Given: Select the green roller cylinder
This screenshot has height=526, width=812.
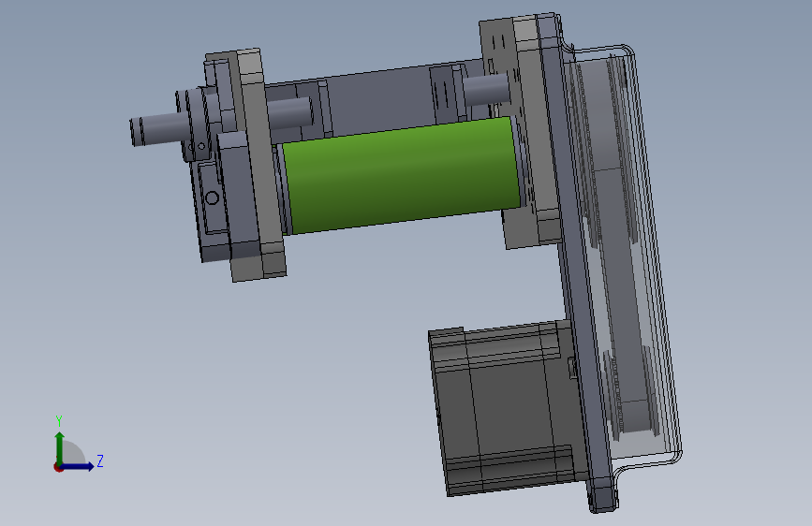Looking at the screenshot, I should pos(402,175).
